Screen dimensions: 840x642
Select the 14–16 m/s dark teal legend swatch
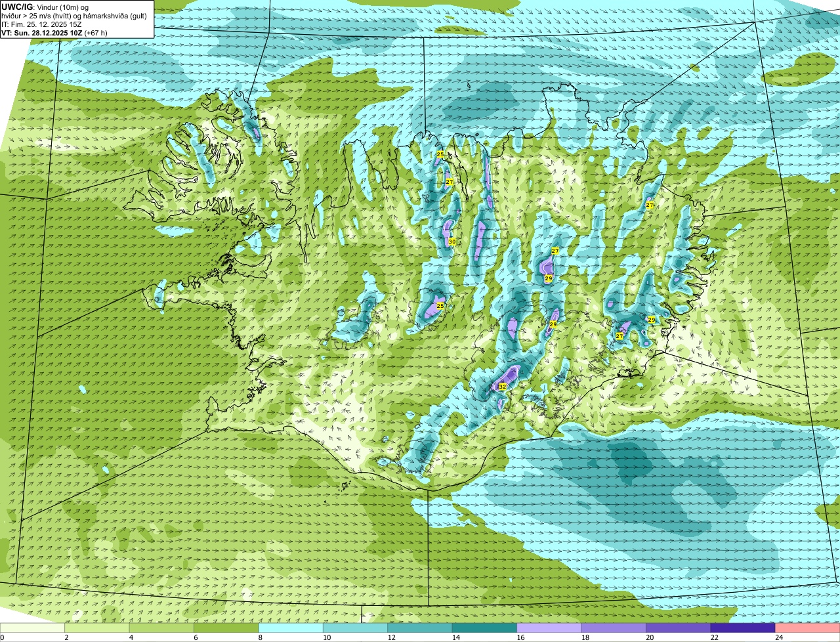484,628
